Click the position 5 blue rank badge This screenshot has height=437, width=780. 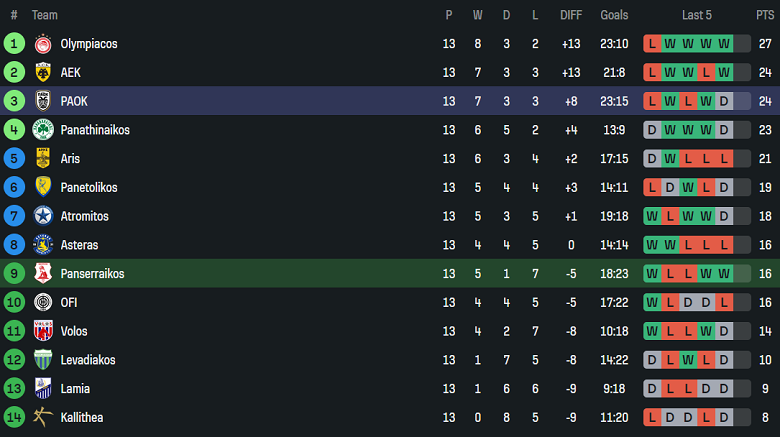click(x=14, y=159)
